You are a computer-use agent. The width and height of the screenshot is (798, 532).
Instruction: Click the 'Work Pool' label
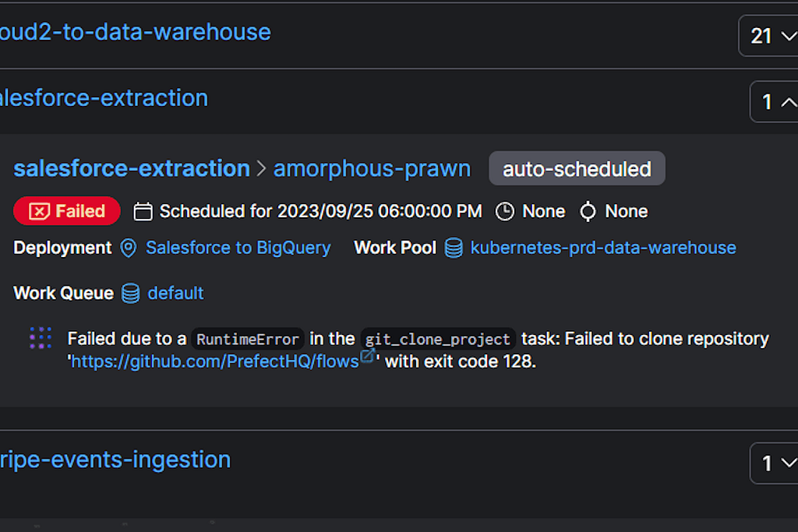coord(395,248)
